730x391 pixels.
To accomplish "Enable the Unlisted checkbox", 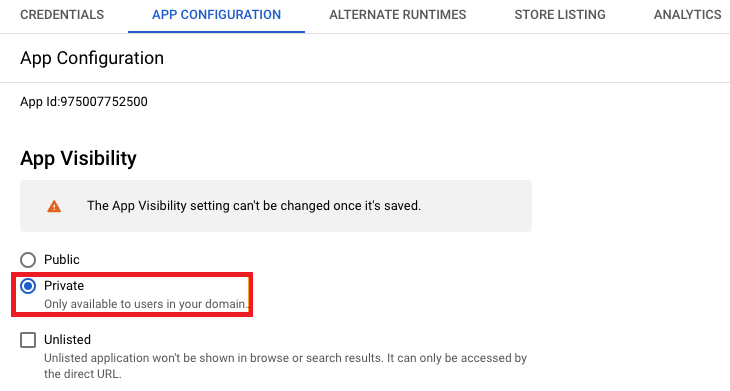I will coord(28,340).
